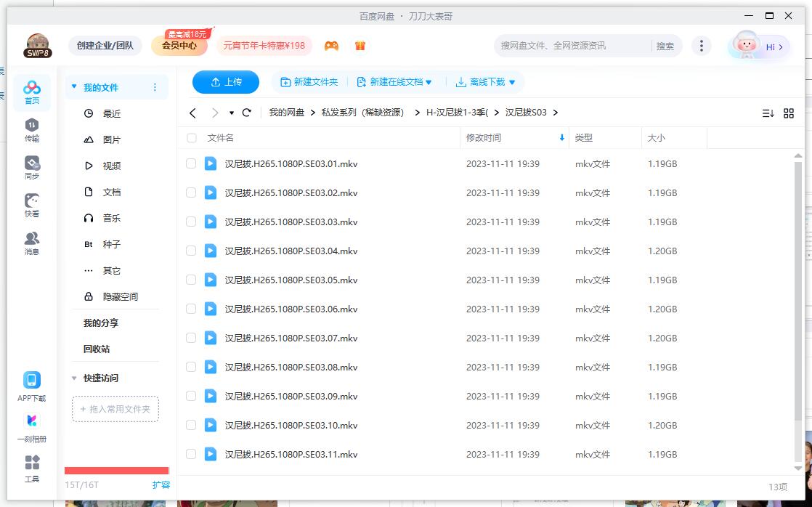Screen dimensions: 812x507
Task: Click the refresh icon in toolbar
Action: coord(246,113)
